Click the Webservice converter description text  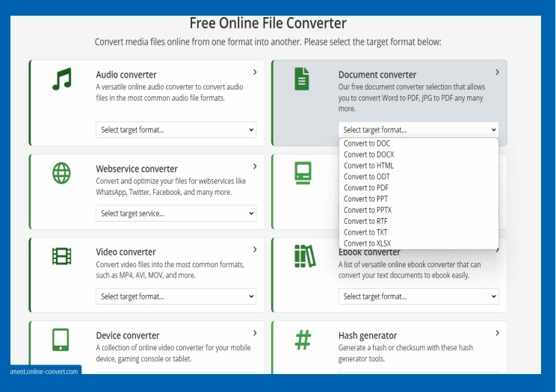pos(171,187)
